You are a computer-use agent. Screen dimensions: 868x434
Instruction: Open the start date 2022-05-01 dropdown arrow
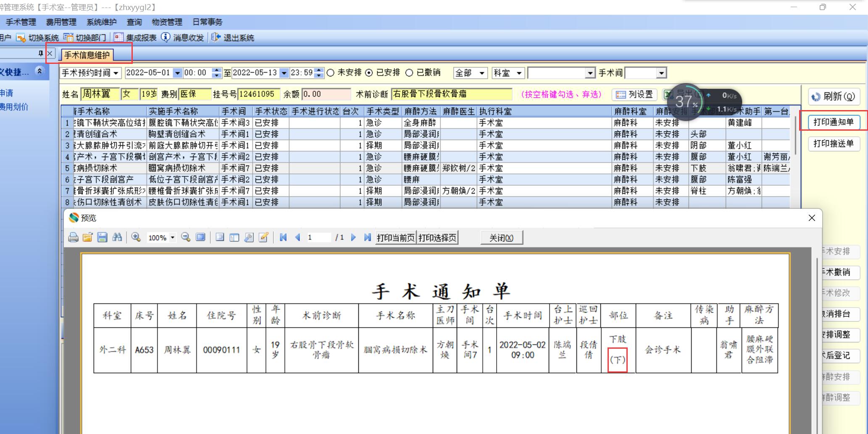(178, 73)
